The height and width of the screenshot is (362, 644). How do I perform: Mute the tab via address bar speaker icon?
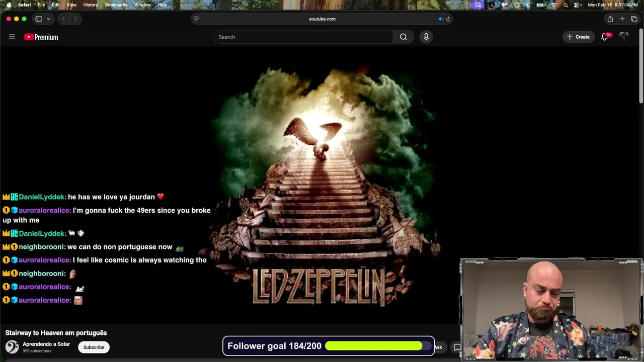click(x=440, y=19)
